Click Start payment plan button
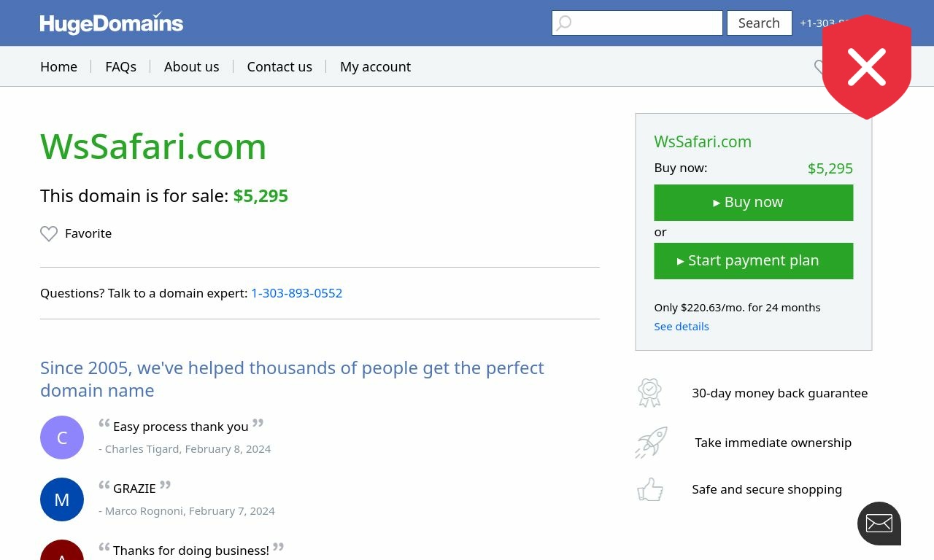The width and height of the screenshot is (934, 560). 754,261
